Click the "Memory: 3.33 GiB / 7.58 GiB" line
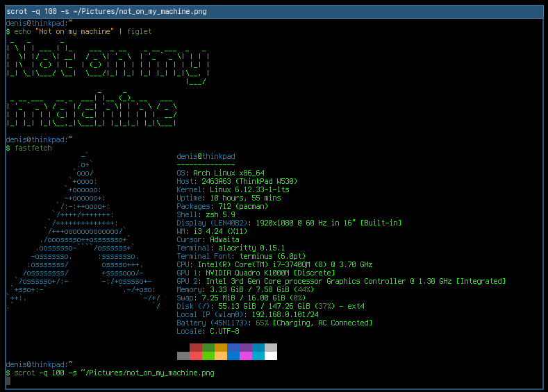 pyautogui.click(x=245, y=290)
